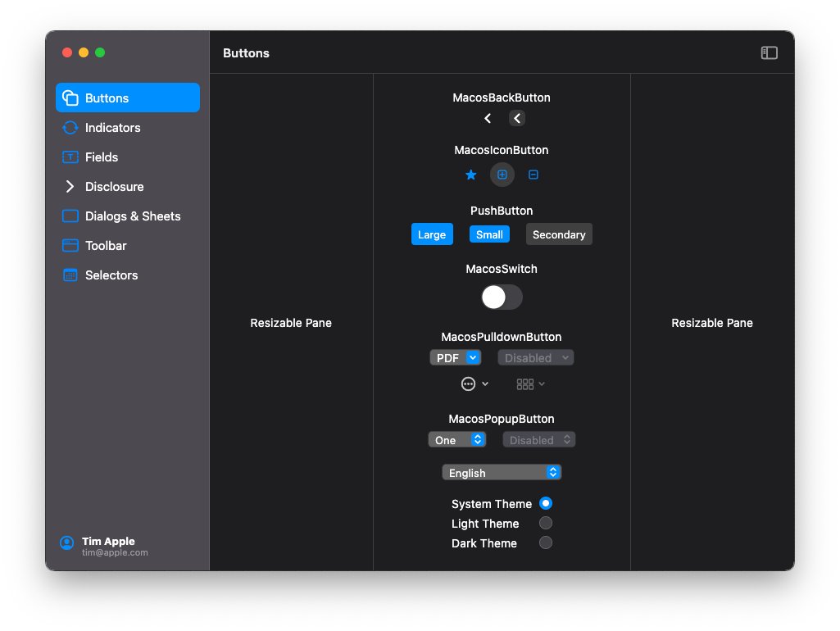The width and height of the screenshot is (840, 631).
Task: Open the One popup button
Action: (457, 439)
